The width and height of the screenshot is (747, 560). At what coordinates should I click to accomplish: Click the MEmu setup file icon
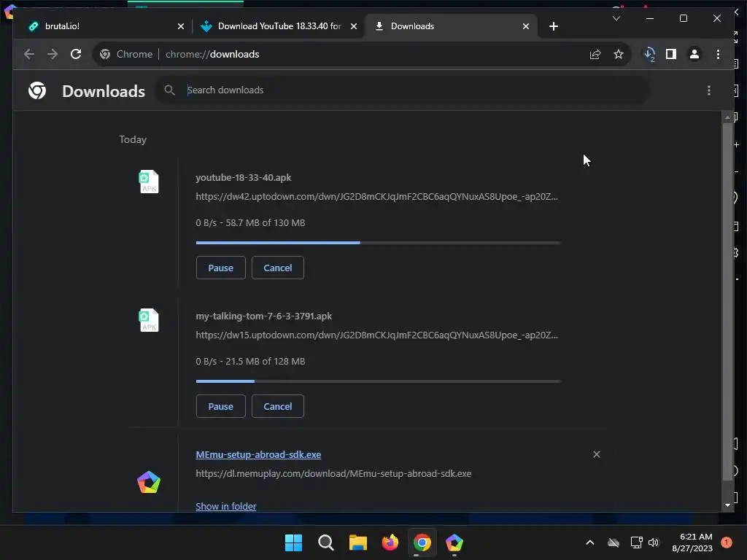[x=149, y=482]
